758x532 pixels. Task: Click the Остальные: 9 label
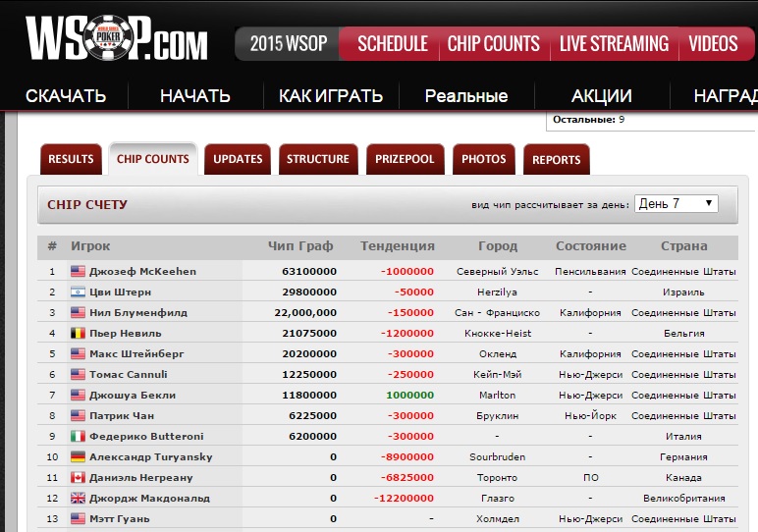(588, 120)
